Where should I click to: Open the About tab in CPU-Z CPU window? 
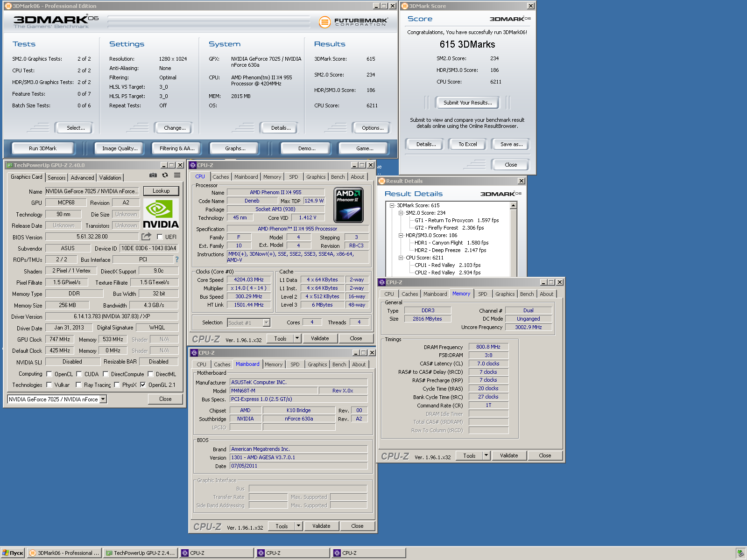click(x=358, y=177)
